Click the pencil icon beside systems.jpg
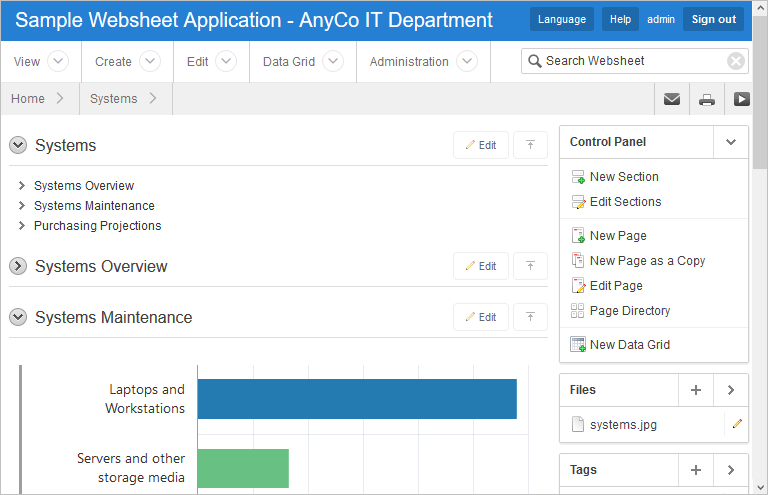This screenshot has height=495, width=768. pyautogui.click(x=737, y=424)
